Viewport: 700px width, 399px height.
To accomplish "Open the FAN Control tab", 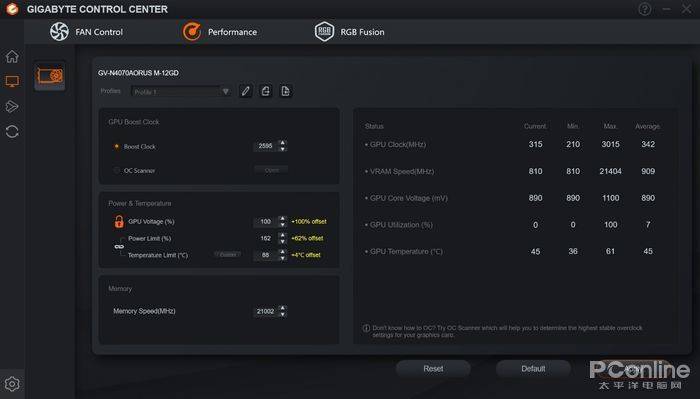I will (86, 32).
